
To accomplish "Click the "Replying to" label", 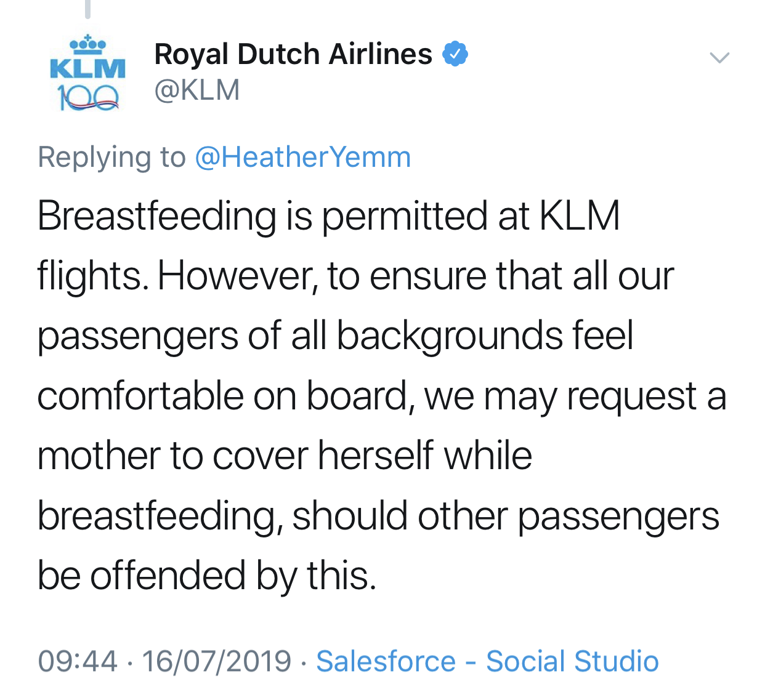I will 111,157.
